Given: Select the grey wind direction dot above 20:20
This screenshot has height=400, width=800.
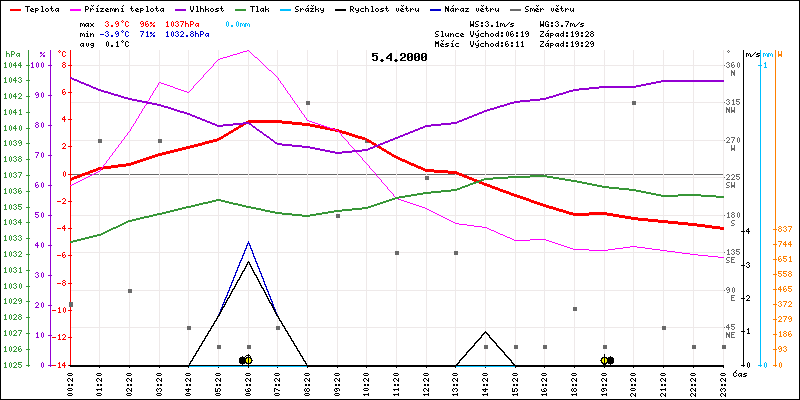Looking at the screenshot, I should 634,103.
